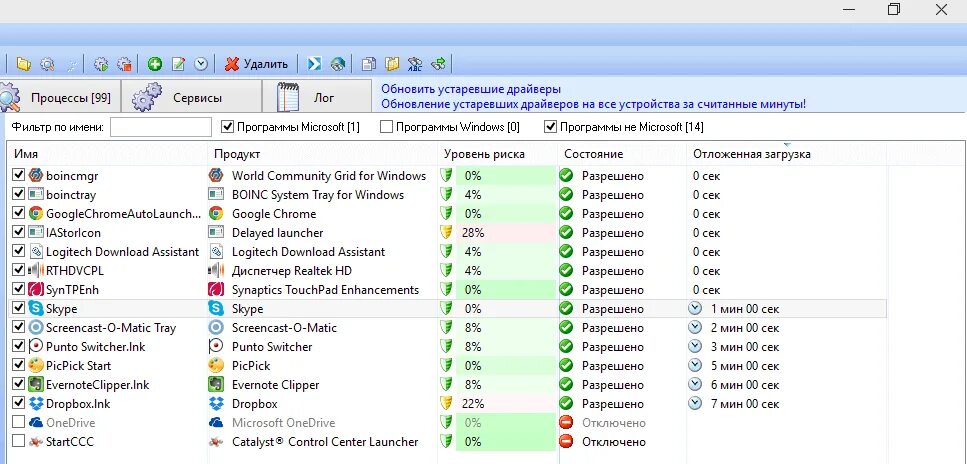Enable the OneDrive startup checkbox

point(19,423)
